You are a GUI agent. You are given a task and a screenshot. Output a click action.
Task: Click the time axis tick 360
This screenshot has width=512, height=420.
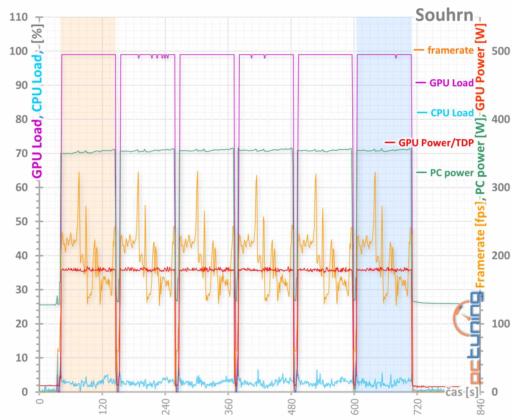pos(229,407)
